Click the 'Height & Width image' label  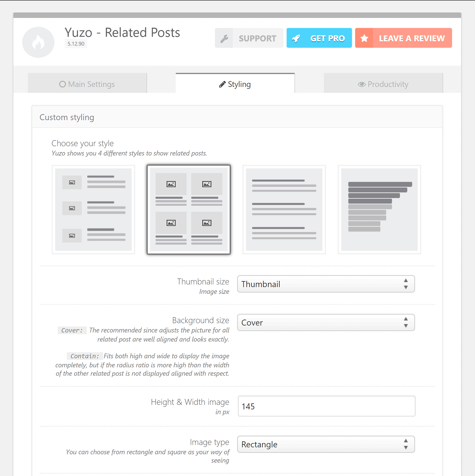(x=190, y=402)
